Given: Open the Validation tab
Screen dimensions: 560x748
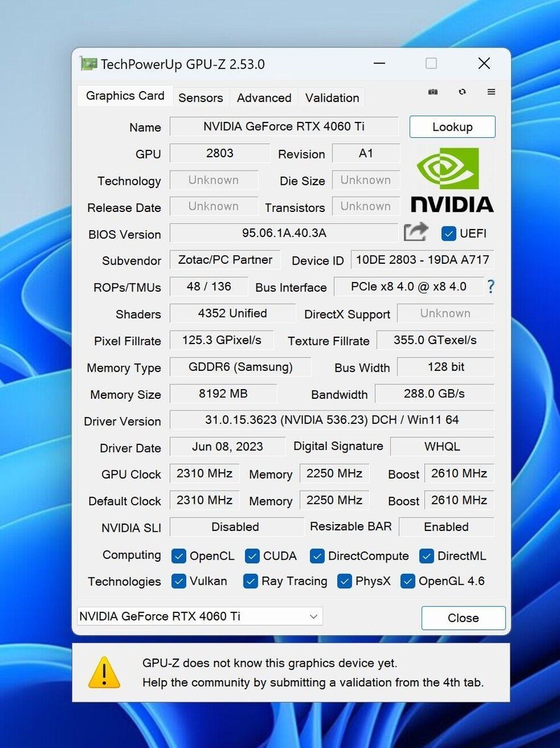Looking at the screenshot, I should tap(331, 98).
